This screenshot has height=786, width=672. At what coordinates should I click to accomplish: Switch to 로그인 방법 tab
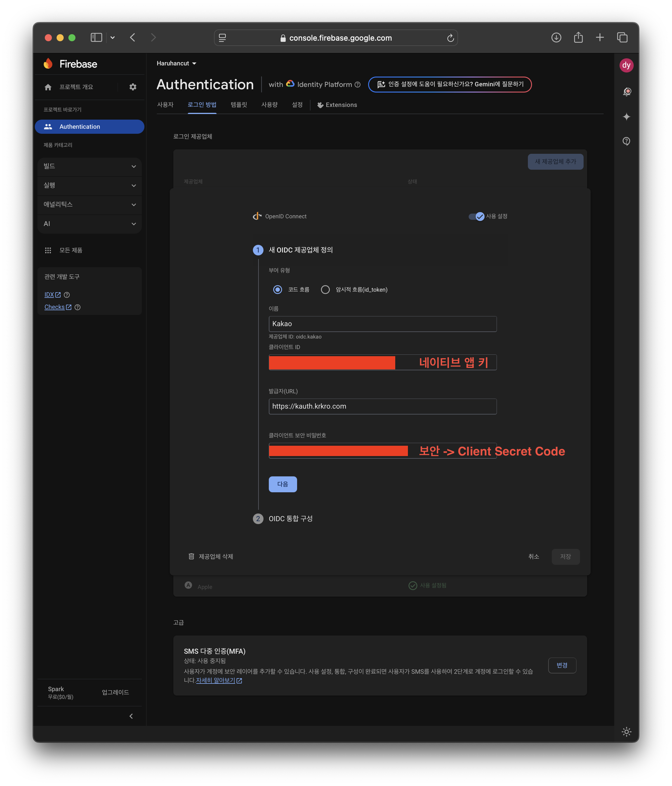202,105
